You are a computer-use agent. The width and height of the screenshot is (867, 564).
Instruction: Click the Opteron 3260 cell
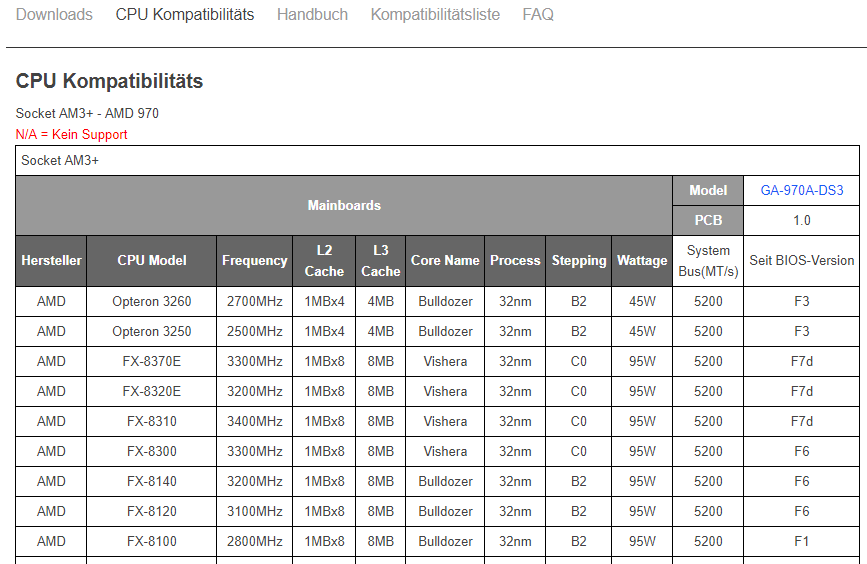(x=152, y=301)
